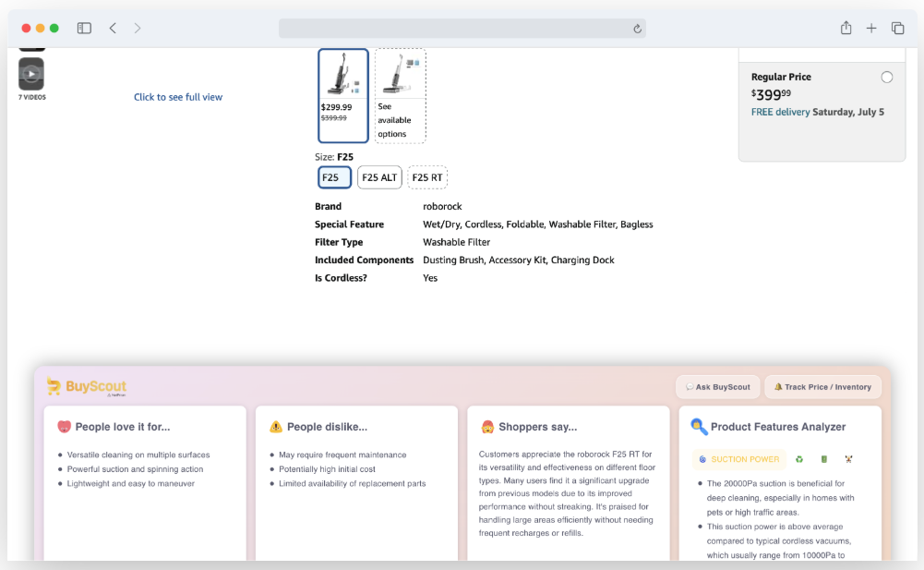924x570 pixels.
Task: Click the heart icon beside People love it for
Action: pyautogui.click(x=64, y=427)
